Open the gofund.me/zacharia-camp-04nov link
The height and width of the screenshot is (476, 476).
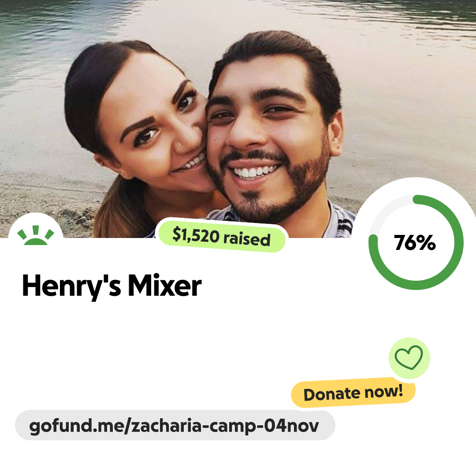(175, 425)
